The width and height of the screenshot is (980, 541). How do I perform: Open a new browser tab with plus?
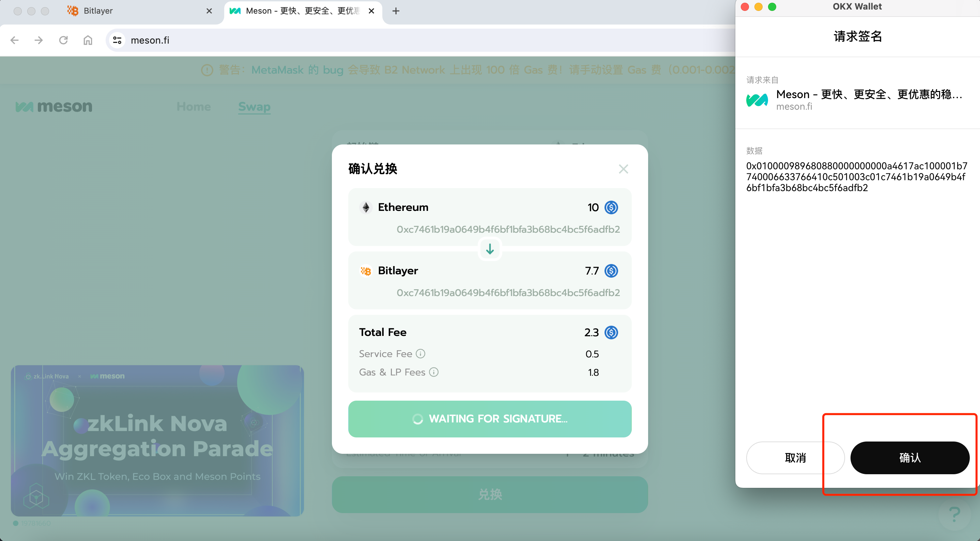pyautogui.click(x=396, y=11)
